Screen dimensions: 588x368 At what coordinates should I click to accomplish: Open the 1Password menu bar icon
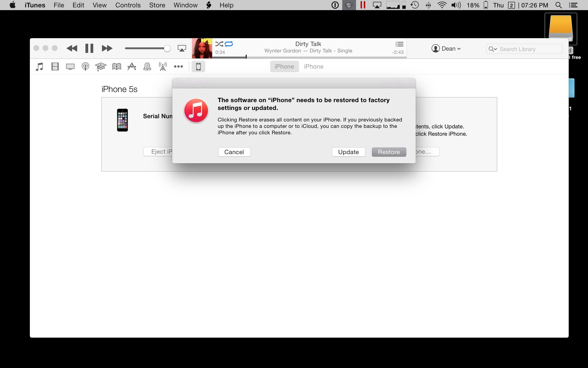click(335, 5)
